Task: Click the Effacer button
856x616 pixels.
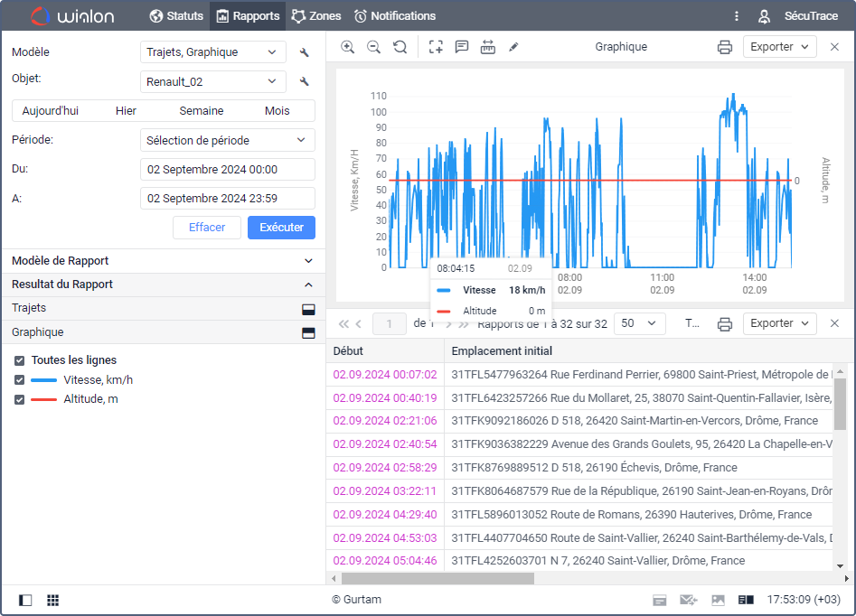Action: pos(207,228)
